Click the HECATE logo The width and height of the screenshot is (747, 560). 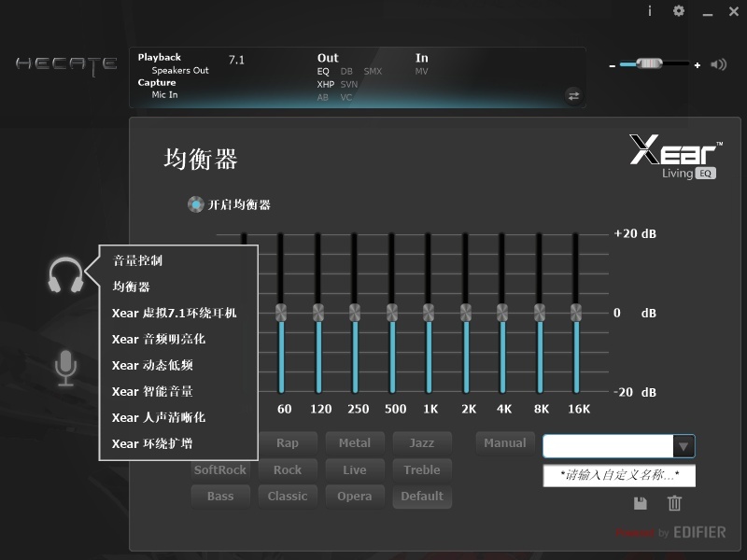click(66, 65)
